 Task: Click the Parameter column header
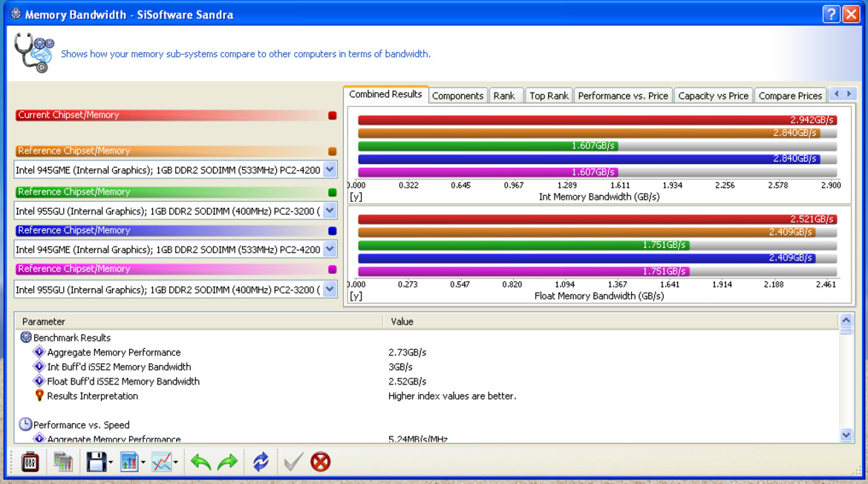coord(199,321)
